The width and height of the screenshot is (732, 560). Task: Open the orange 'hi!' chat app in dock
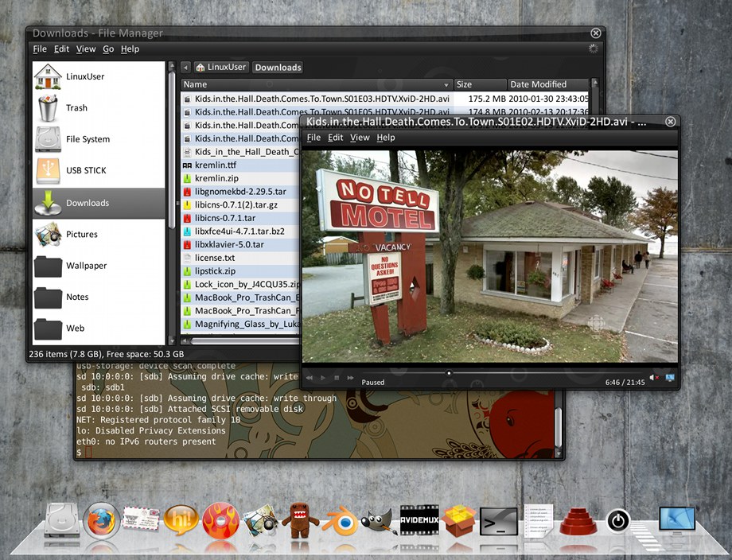coord(181,520)
